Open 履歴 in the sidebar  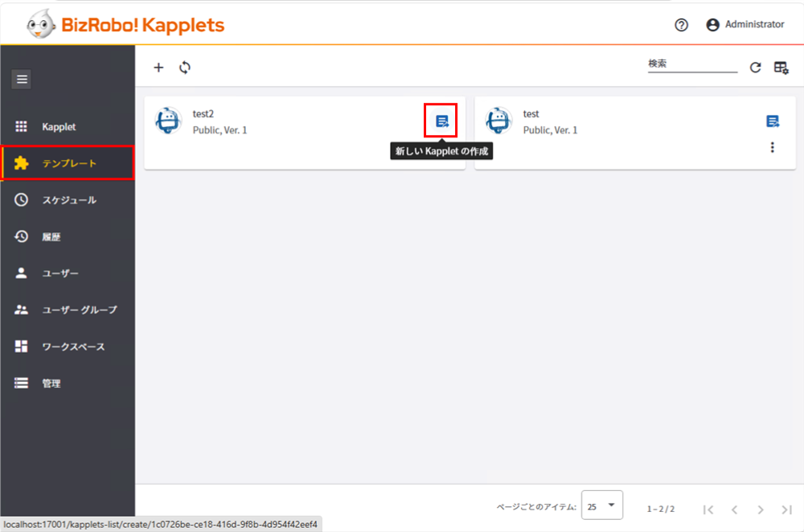[x=68, y=236]
